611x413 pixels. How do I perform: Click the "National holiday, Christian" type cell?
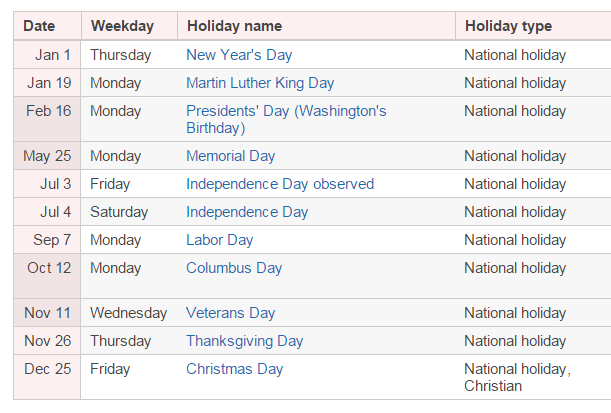[x=517, y=377]
